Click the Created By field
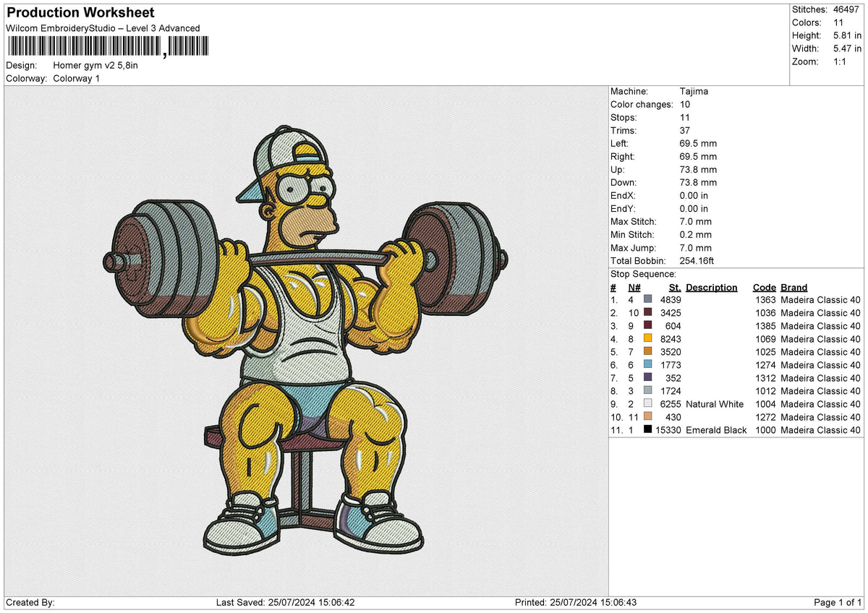The width and height of the screenshot is (868, 613). 32,602
